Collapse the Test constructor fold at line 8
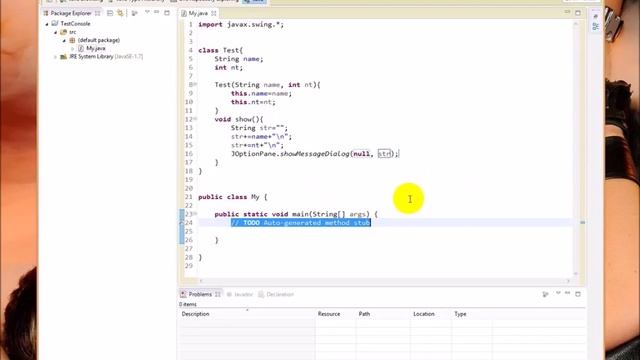 coord(195,84)
